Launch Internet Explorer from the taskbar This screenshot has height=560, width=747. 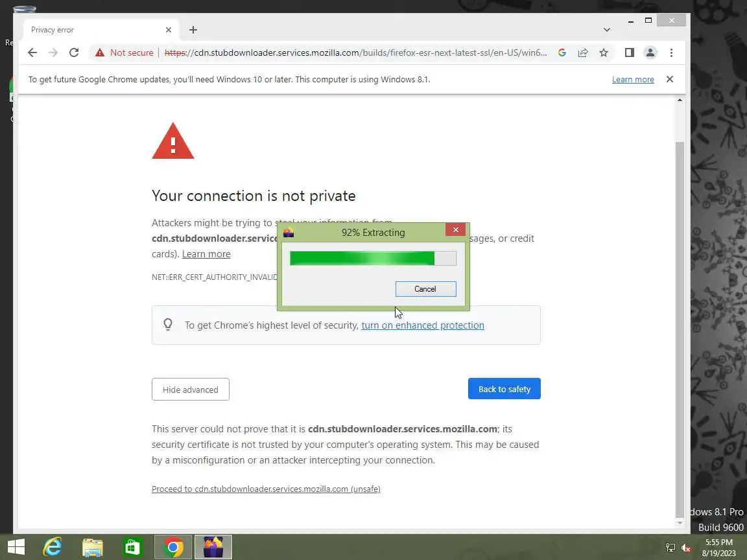[53, 547]
